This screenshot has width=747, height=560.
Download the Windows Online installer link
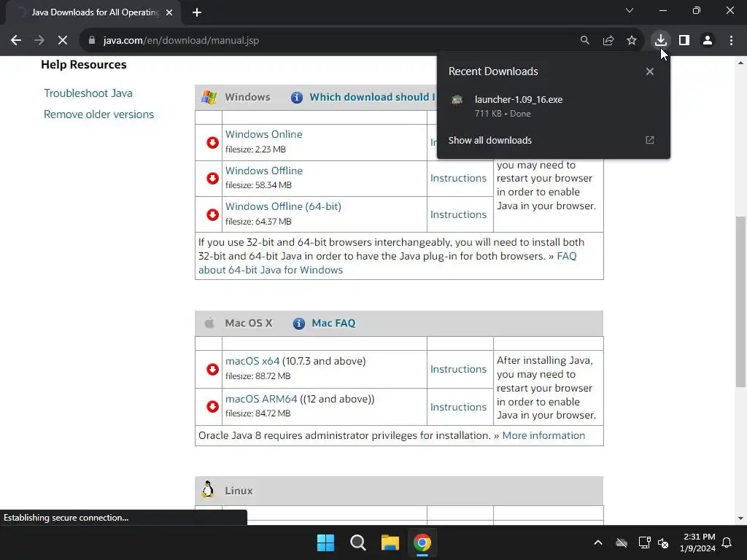(263, 134)
